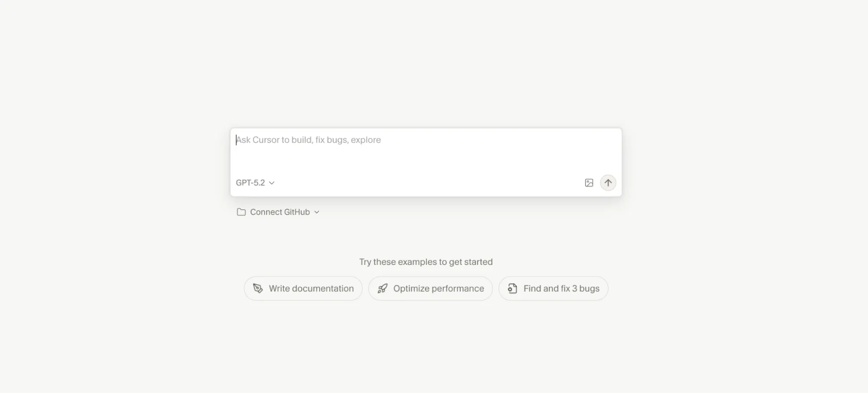
Task: Click the rocket icon on Optimize performance
Action: point(383,288)
